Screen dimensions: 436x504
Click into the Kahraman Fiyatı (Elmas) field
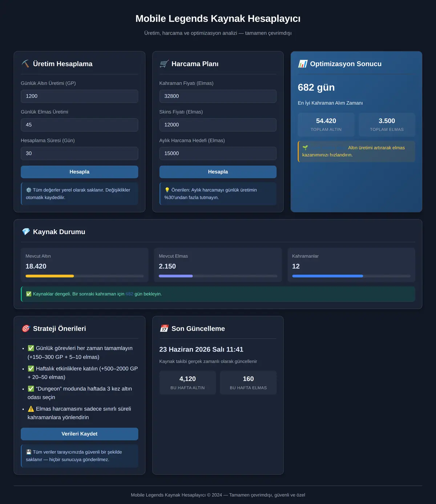click(x=218, y=96)
